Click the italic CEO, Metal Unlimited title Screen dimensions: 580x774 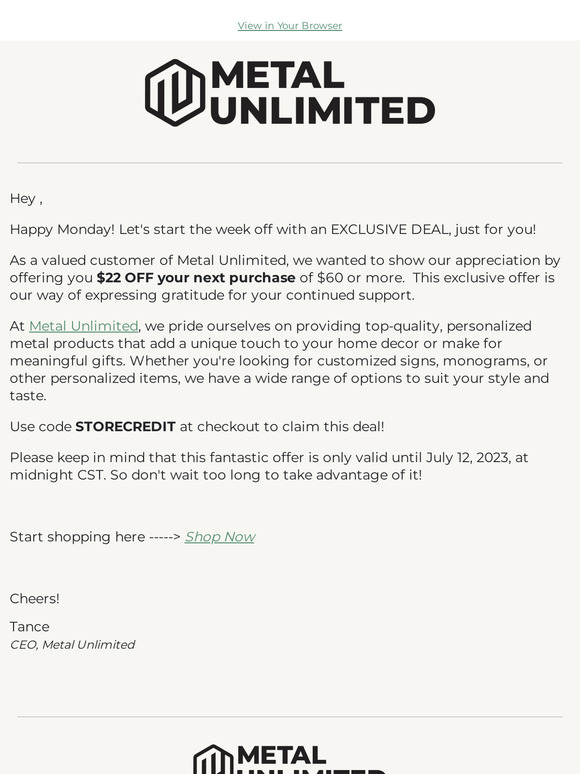point(72,645)
